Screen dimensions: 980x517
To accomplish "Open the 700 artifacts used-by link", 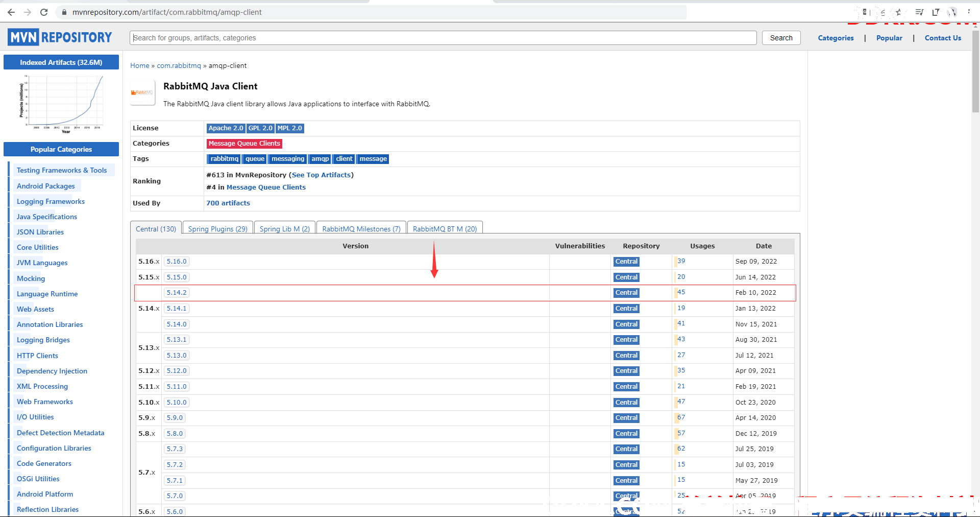I will coord(228,203).
